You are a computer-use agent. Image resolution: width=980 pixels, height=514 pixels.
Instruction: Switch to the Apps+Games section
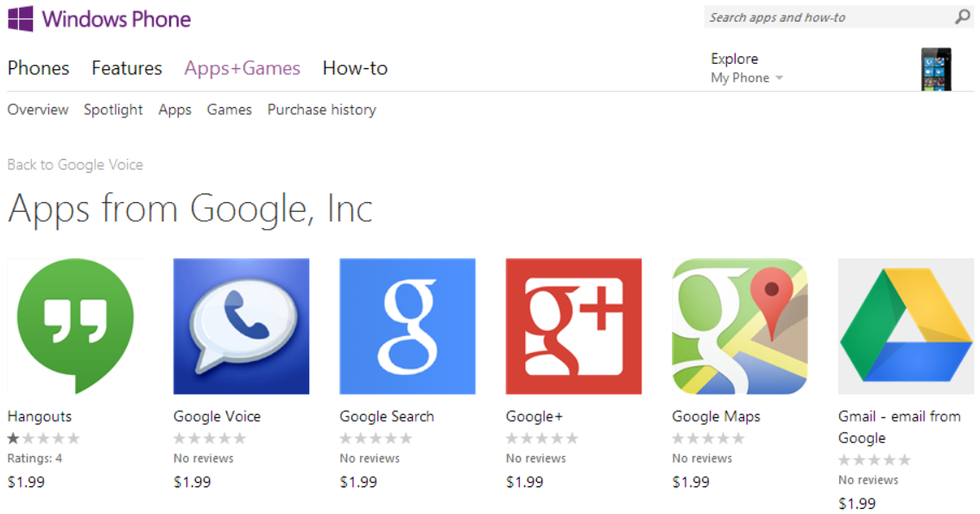[242, 67]
